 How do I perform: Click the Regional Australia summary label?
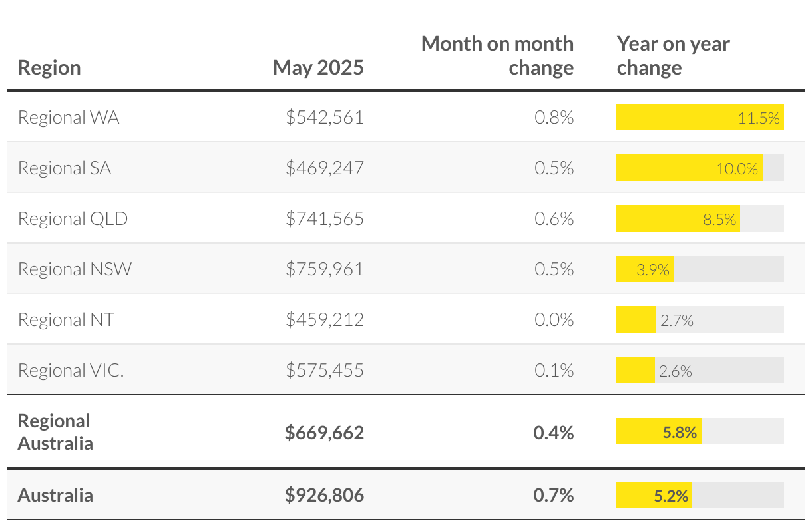[x=55, y=432]
